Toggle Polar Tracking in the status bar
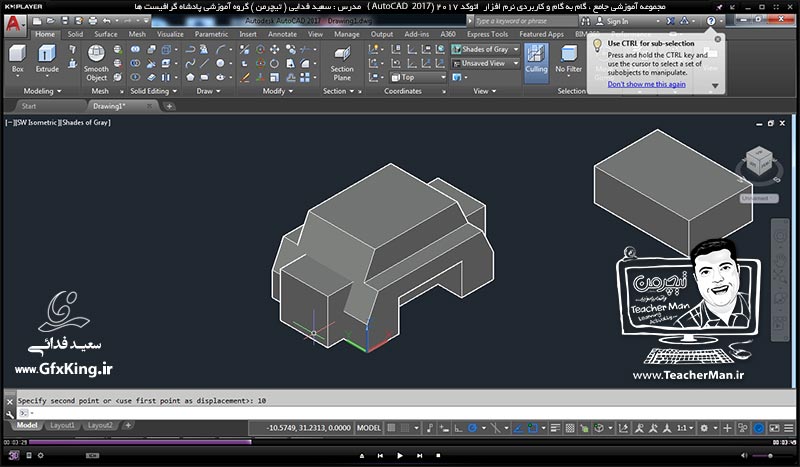800x467 pixels. coord(472,428)
